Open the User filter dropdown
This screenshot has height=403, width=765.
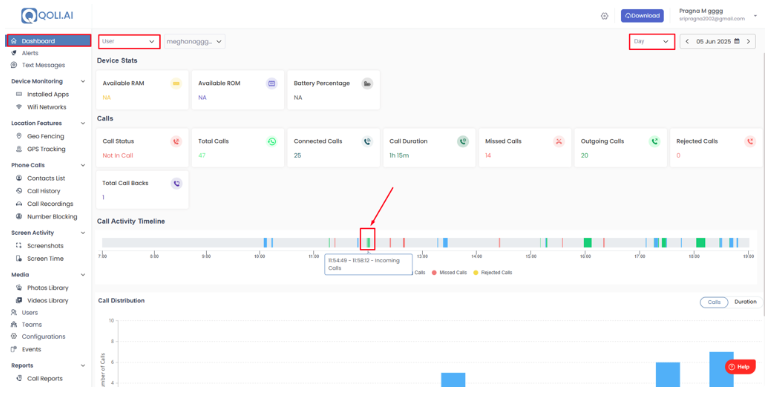tap(129, 41)
